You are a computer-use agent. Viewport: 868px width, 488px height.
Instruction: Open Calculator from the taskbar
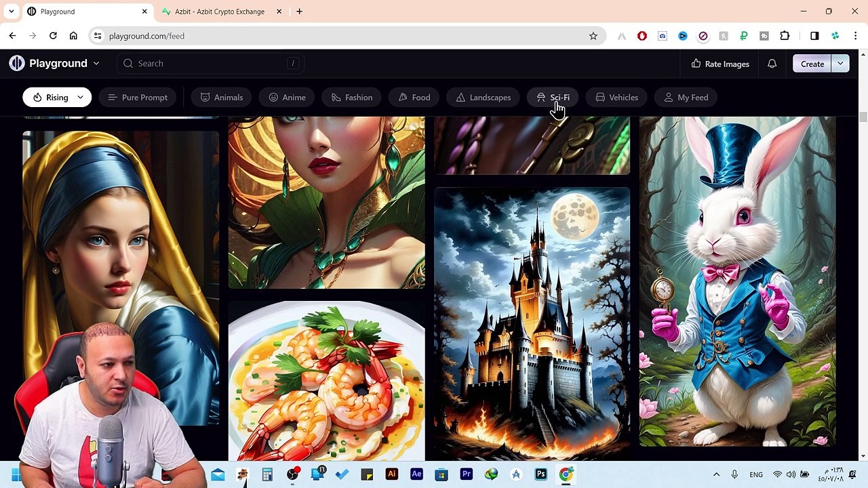pyautogui.click(x=267, y=474)
